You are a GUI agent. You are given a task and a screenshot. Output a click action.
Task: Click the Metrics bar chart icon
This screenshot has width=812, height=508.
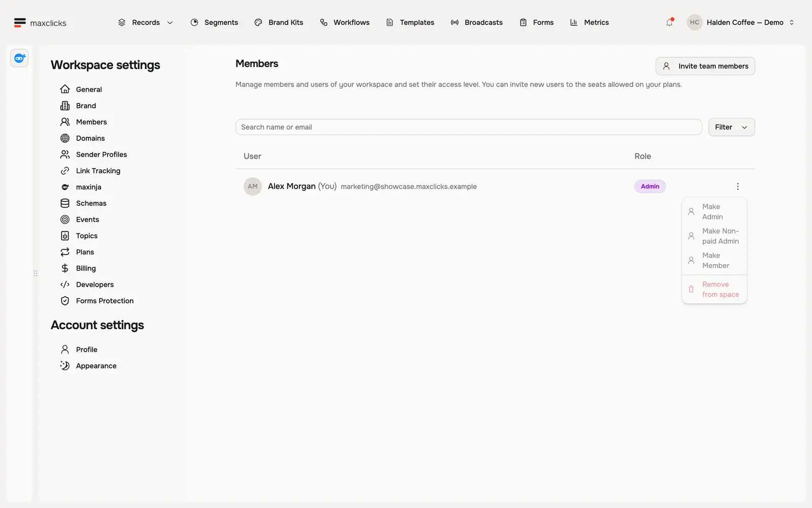pos(573,22)
